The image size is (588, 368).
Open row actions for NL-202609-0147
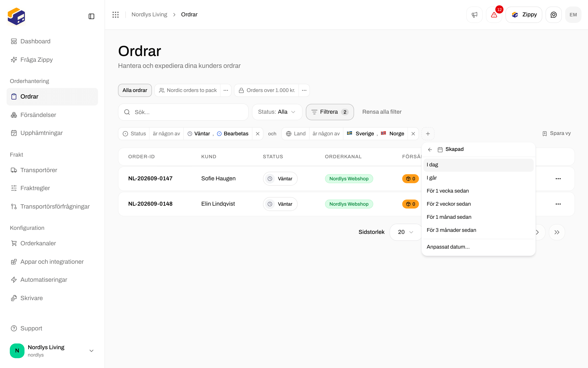click(558, 179)
